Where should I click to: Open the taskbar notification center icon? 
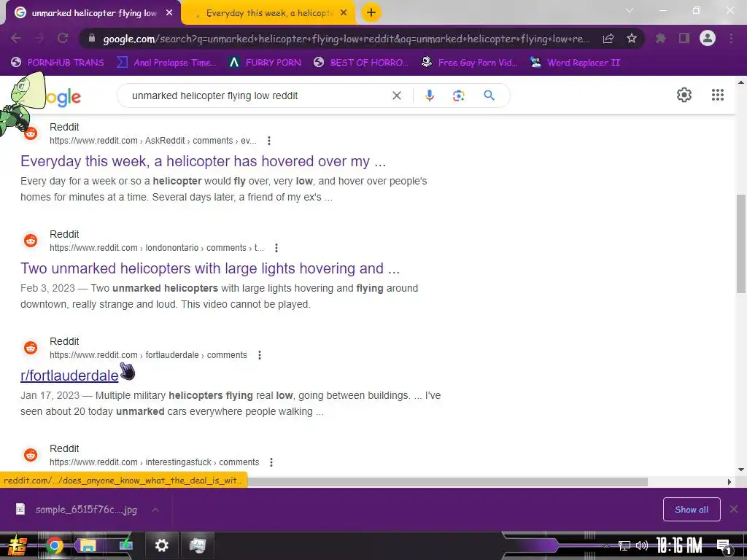click(724, 546)
